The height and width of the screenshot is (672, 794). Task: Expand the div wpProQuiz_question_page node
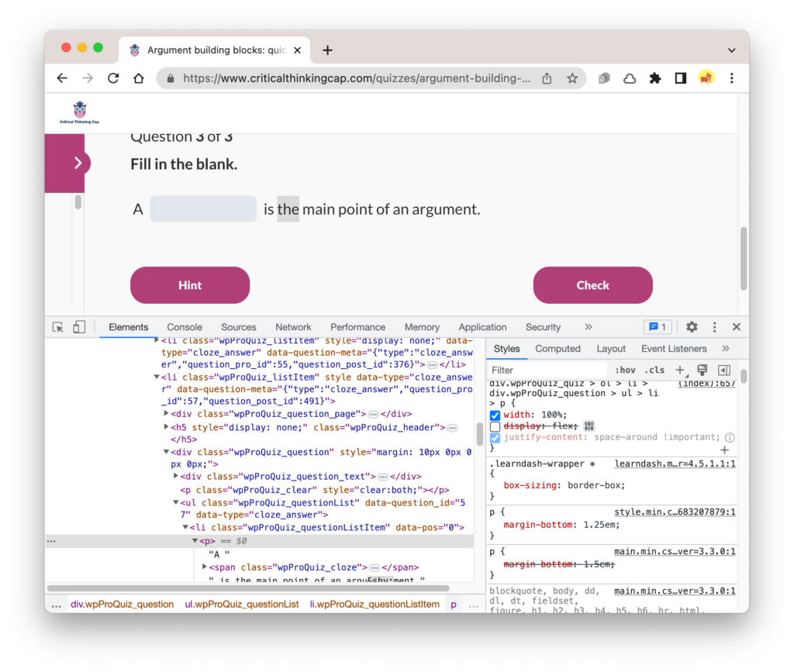tap(166, 413)
